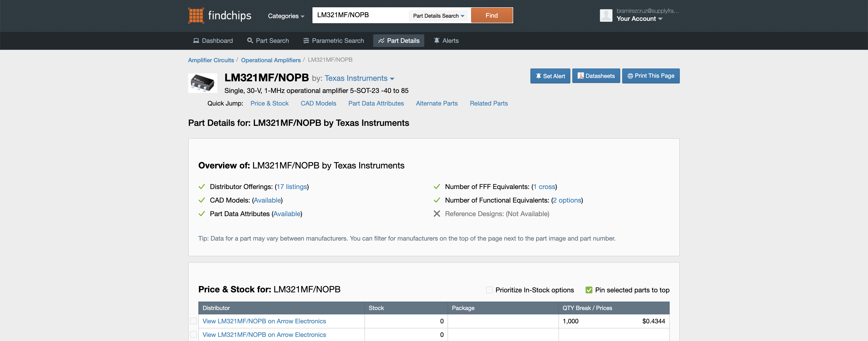Jump to Part Data Attributes section

[376, 103]
